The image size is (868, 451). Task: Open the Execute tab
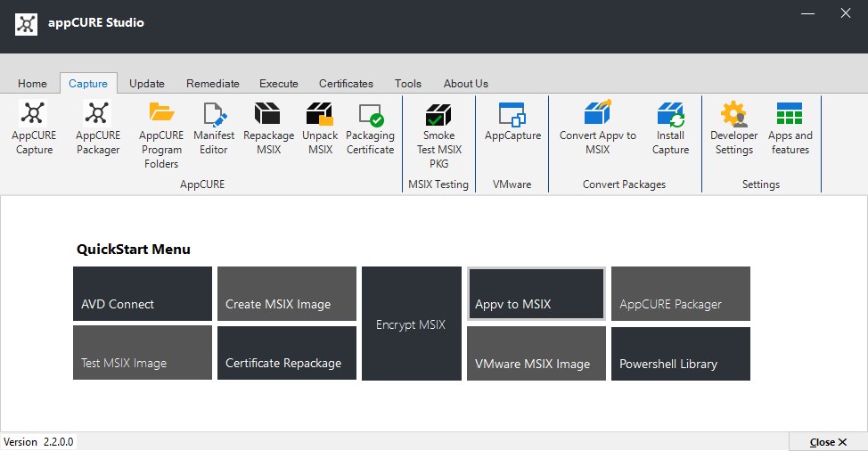(x=278, y=84)
